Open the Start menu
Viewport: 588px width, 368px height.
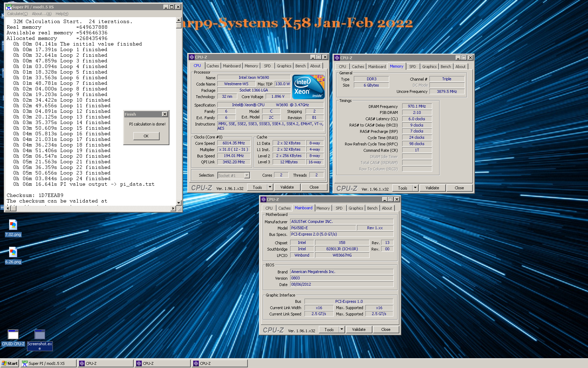click(x=9, y=363)
